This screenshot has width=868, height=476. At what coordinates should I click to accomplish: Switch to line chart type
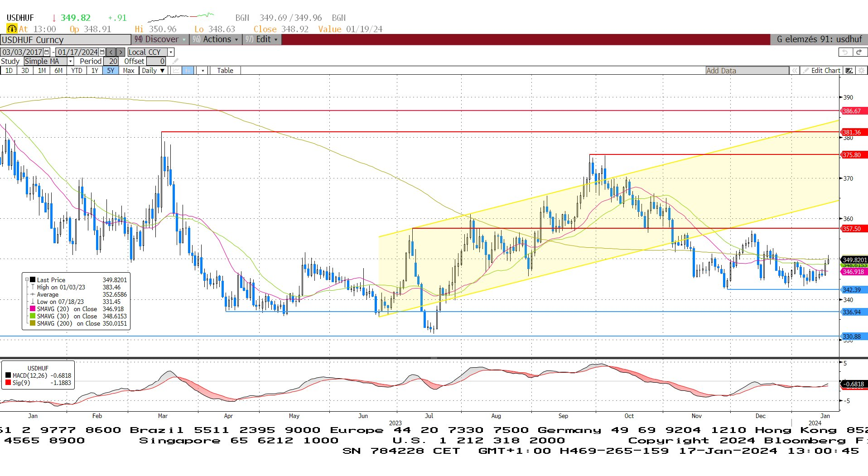pyautogui.click(x=176, y=71)
